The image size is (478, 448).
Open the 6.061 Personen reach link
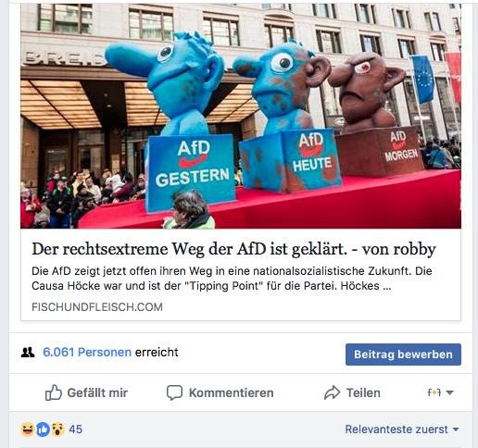point(87,352)
